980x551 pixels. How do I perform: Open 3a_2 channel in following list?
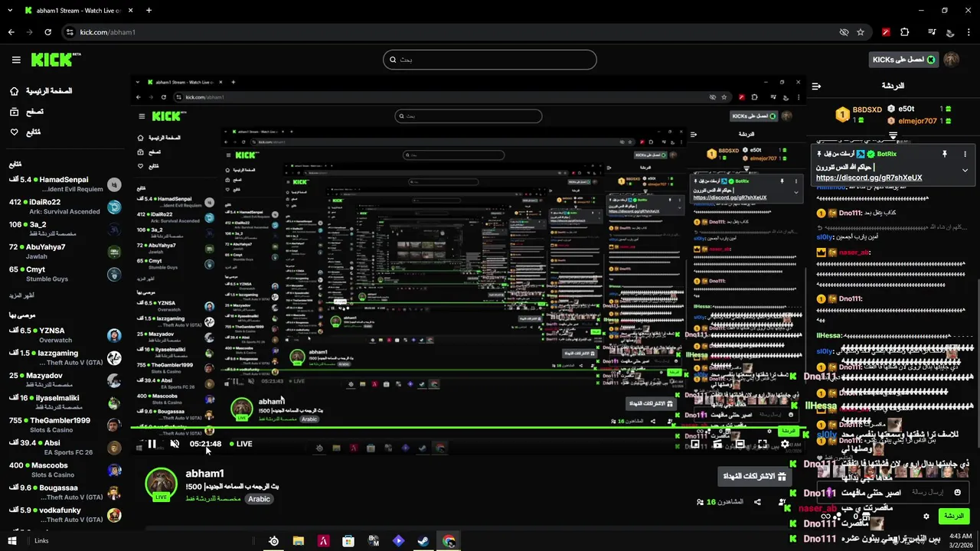click(x=65, y=229)
